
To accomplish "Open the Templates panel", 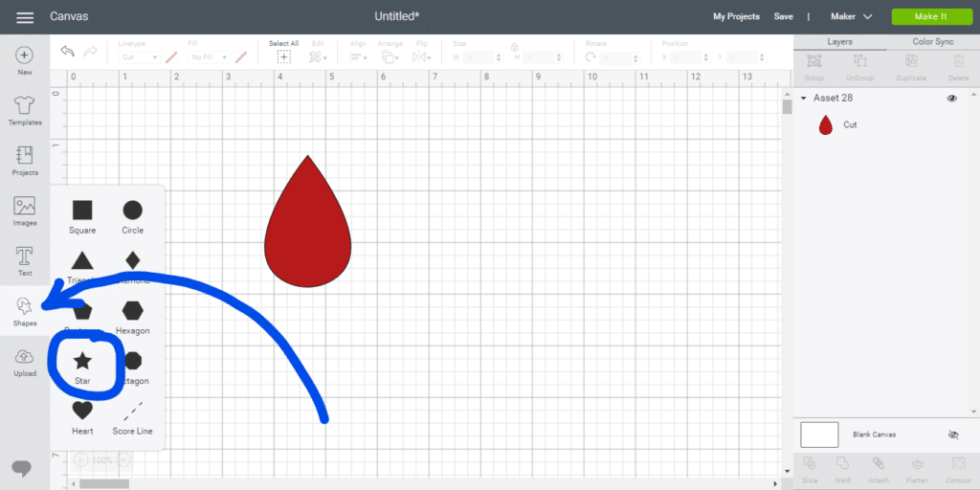I will [x=25, y=110].
